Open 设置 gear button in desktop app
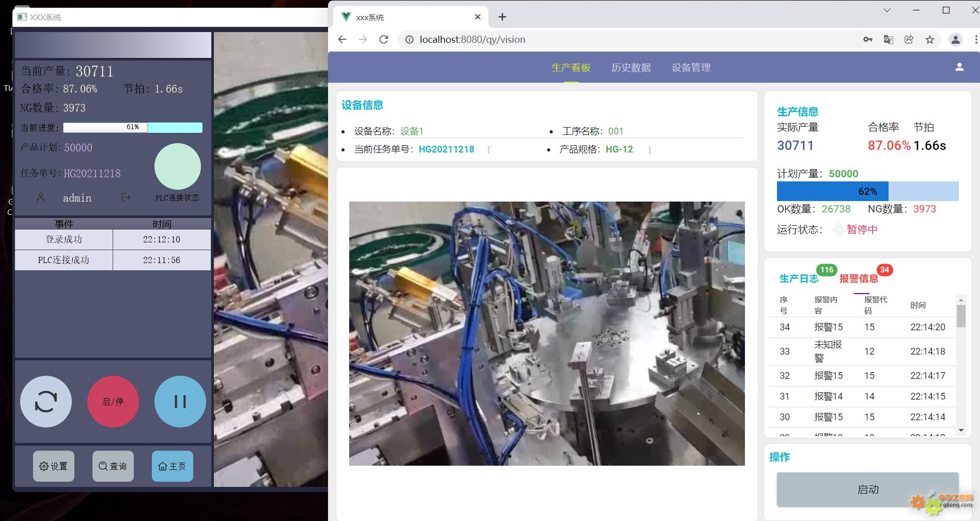 coord(54,466)
